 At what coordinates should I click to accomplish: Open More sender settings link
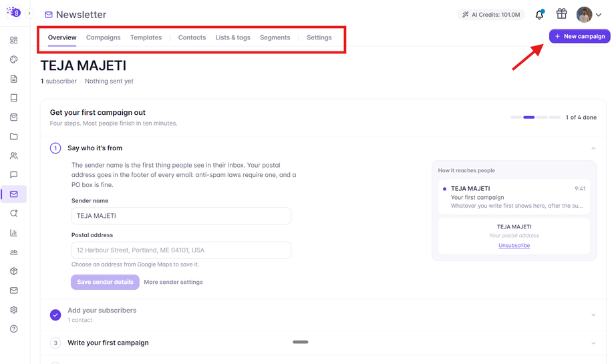(174, 283)
